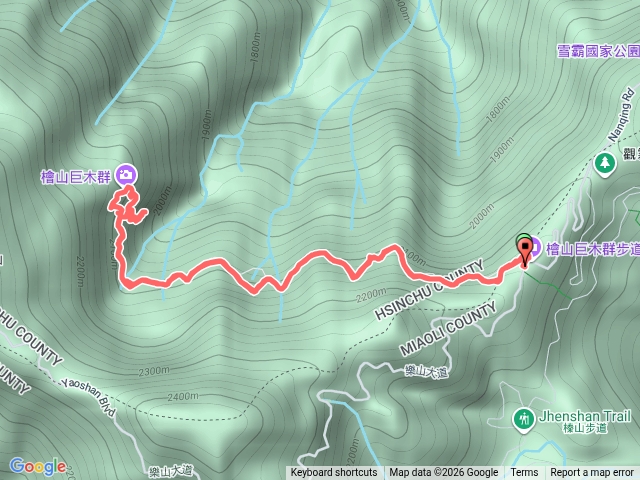Screen dimensions: 640x480
Task: Click the 檜山巨木群 place label
Action: click(x=76, y=178)
